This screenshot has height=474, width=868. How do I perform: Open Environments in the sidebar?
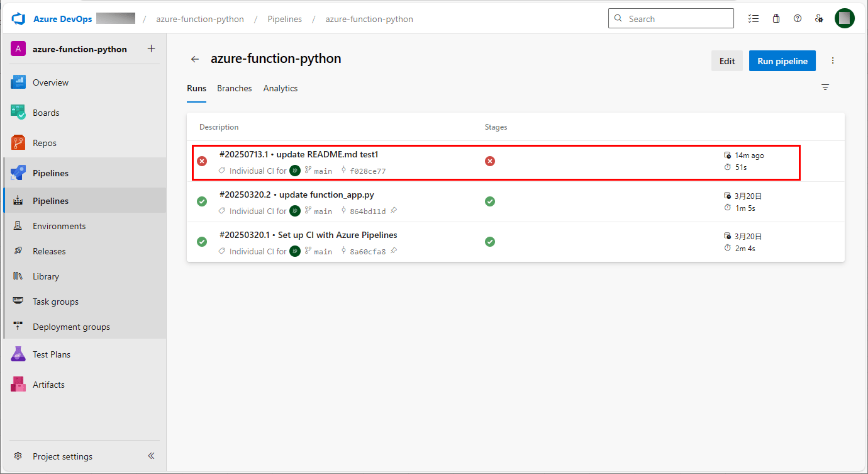(83, 226)
